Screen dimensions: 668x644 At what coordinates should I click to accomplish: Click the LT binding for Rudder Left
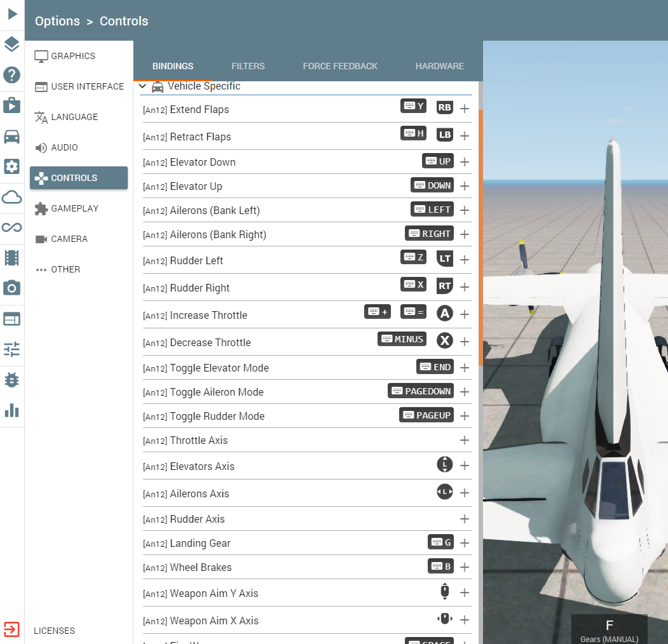coord(445,258)
